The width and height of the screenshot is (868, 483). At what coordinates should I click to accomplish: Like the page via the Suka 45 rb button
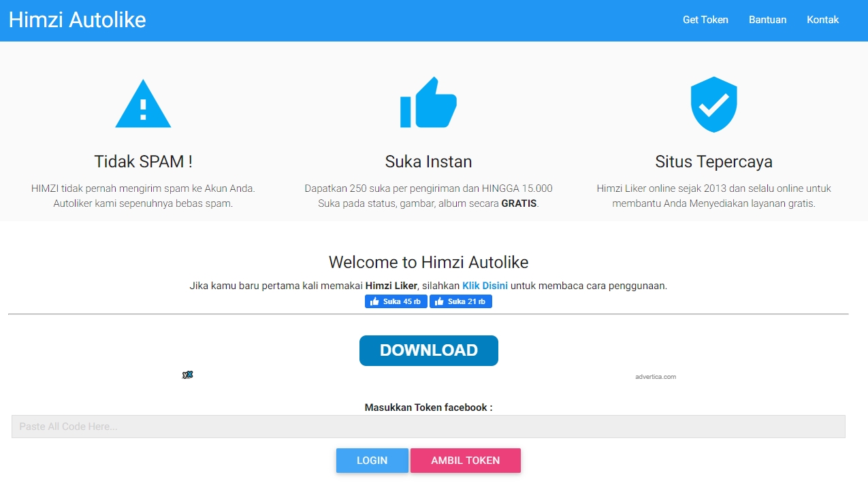tap(396, 300)
